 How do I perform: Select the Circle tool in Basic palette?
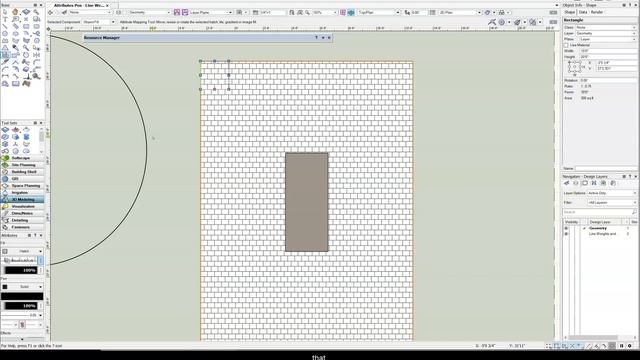point(5,33)
